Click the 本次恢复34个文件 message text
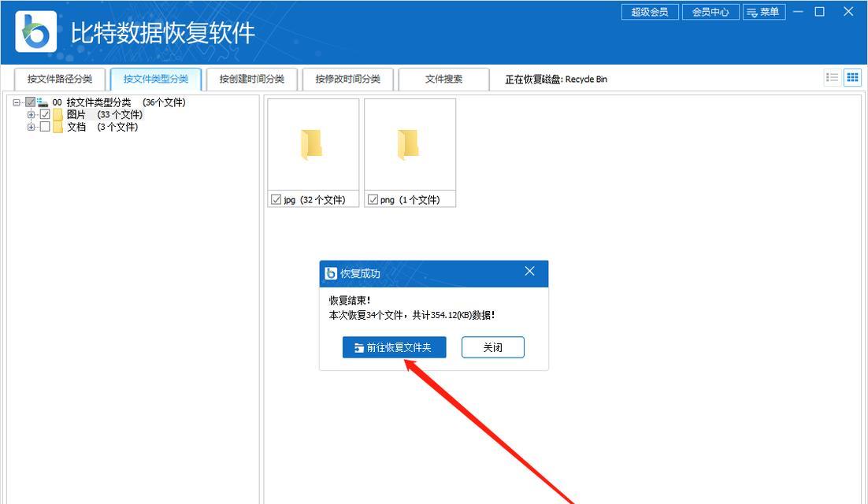 [x=412, y=315]
